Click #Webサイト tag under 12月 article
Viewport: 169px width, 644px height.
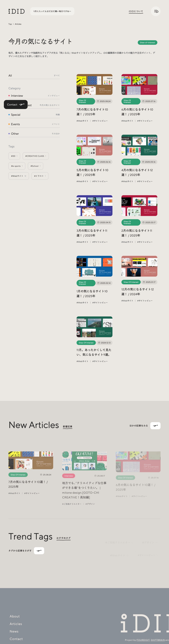[127, 301]
